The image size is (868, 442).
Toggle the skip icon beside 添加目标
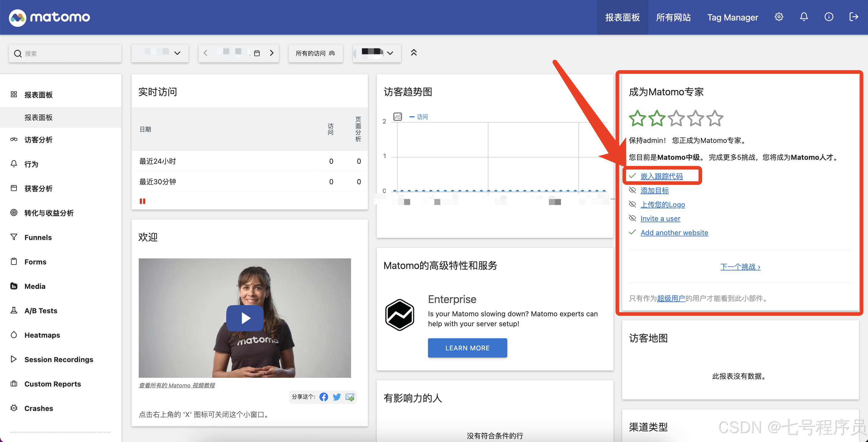632,190
